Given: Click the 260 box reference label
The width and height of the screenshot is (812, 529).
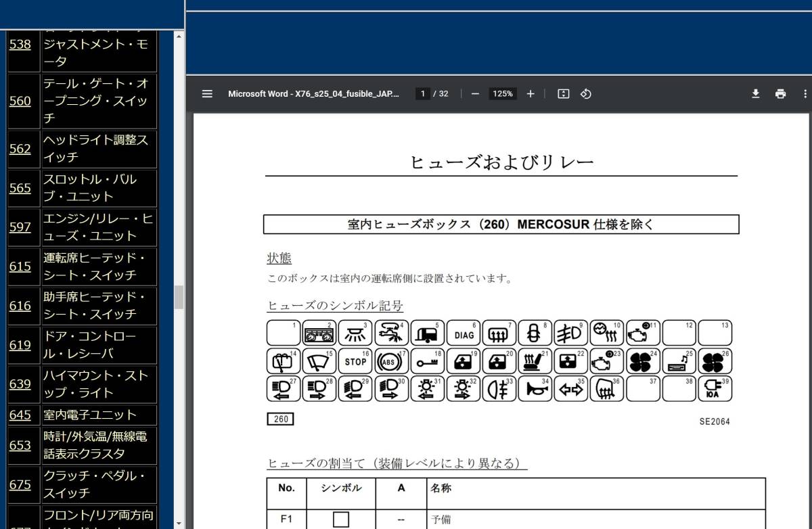Looking at the screenshot, I should [x=281, y=419].
